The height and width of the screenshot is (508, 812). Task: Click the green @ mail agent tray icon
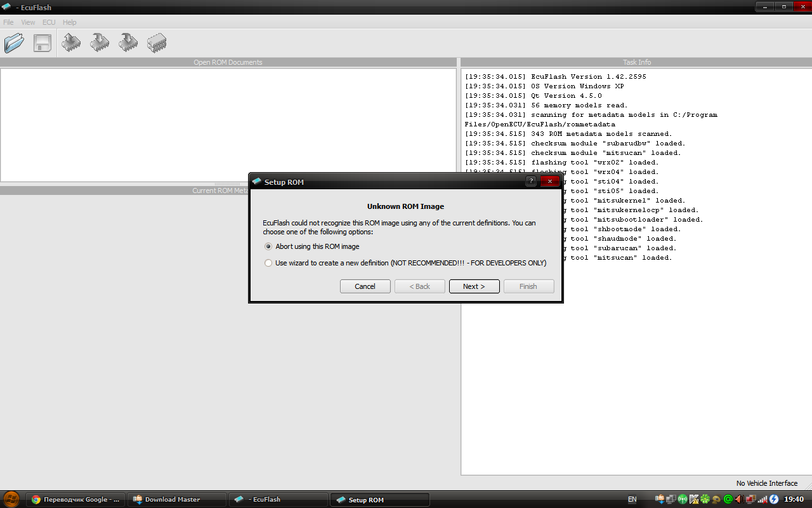tap(728, 500)
